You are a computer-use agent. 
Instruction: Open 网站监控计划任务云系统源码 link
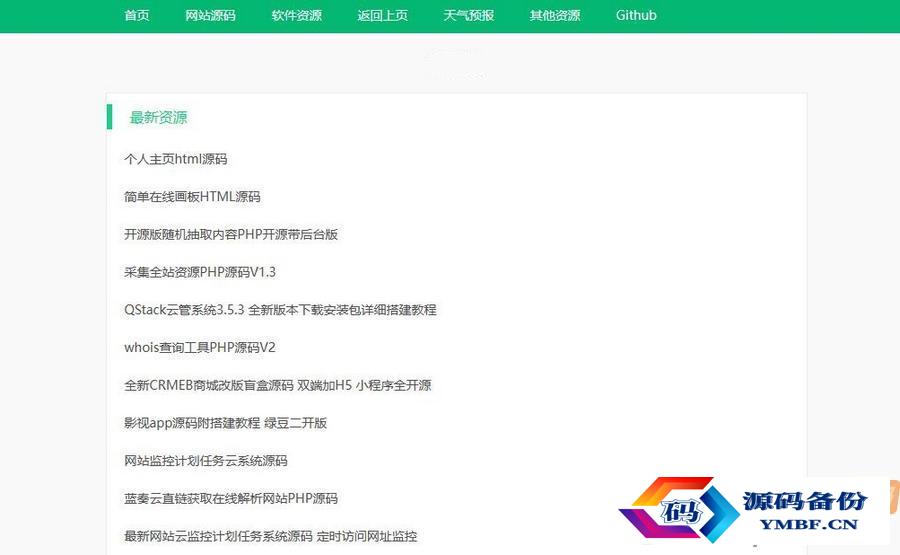205,461
